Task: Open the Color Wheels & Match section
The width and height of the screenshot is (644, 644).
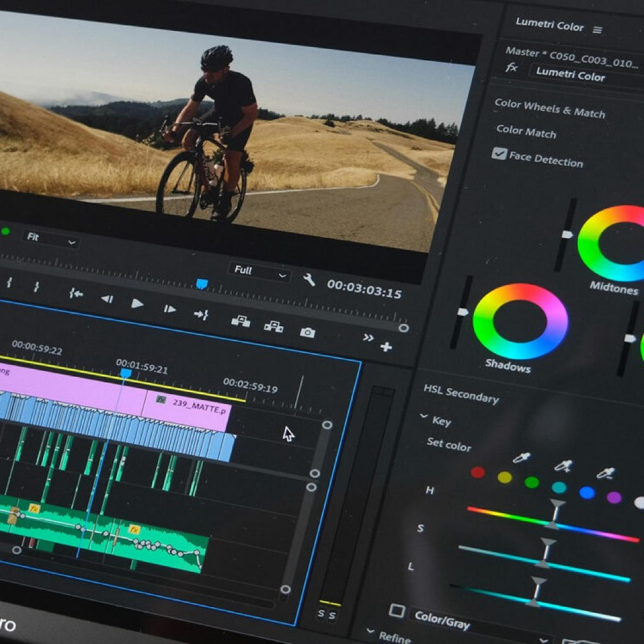Action: [550, 108]
